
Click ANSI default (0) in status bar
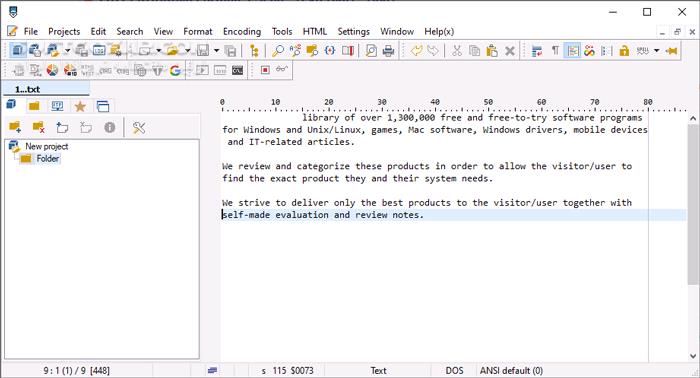coord(511,370)
